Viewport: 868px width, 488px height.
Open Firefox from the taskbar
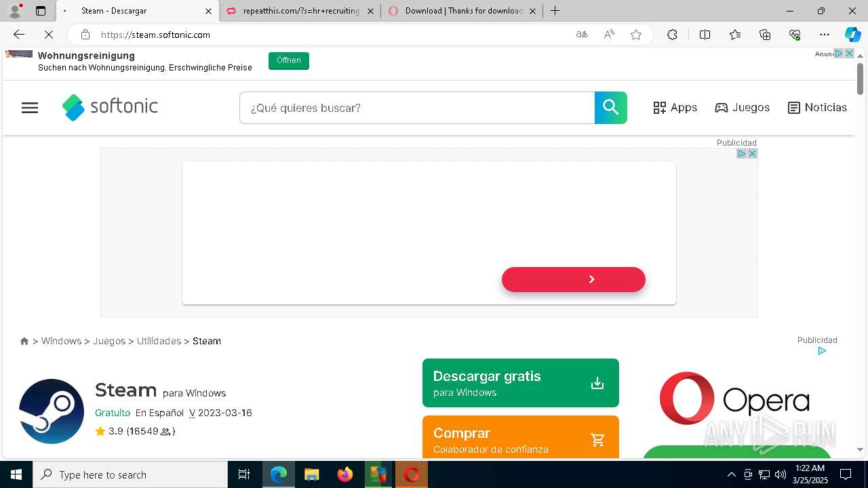tap(345, 474)
